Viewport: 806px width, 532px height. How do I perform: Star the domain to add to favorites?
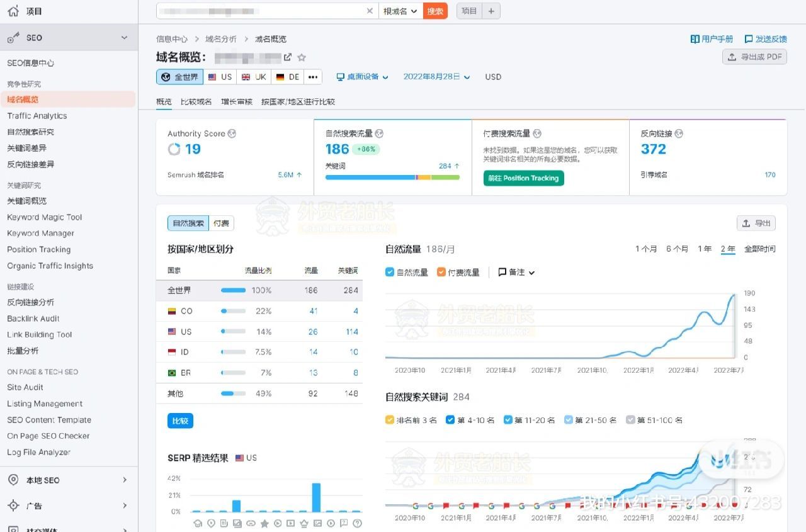301,57
